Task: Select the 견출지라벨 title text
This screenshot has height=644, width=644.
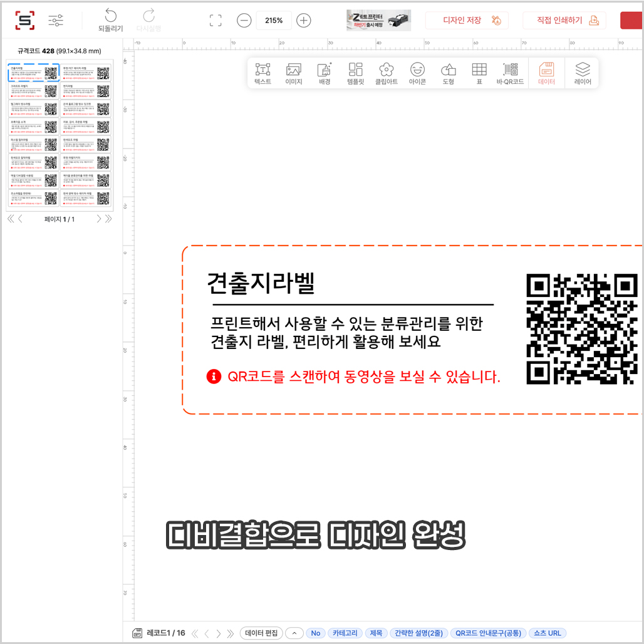Action: 261,283
